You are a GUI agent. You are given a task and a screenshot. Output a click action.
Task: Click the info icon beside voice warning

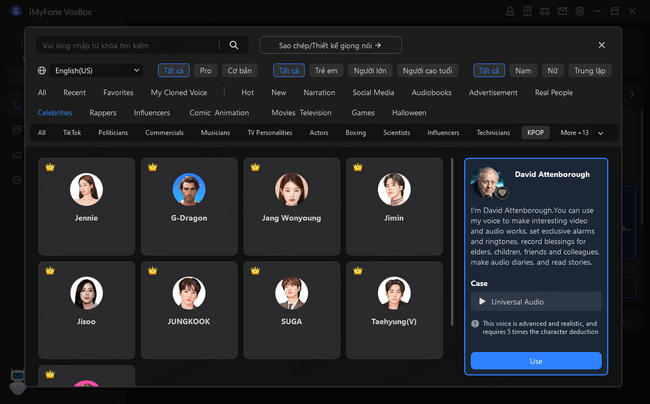(x=475, y=324)
